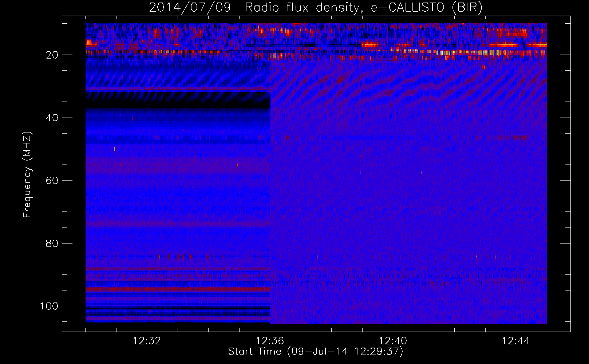589x364 pixels.
Task: Click the plot title "Radio flux density, e-CALLISTO (BIR)"
Action: 363,8
